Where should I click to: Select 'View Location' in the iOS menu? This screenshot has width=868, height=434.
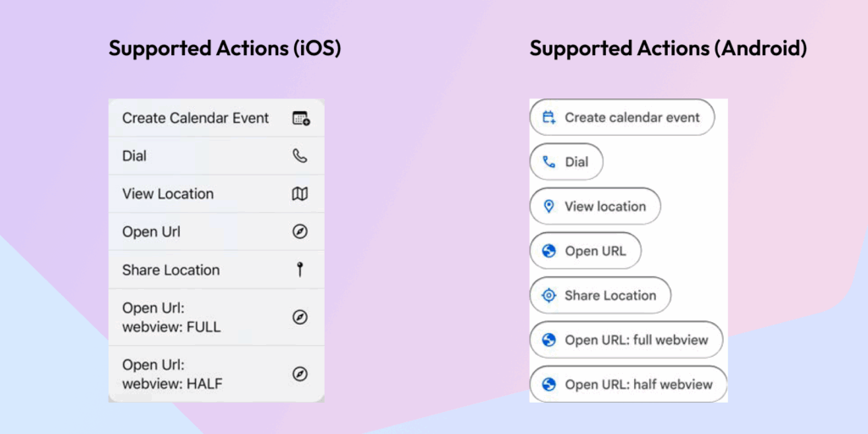point(168,194)
